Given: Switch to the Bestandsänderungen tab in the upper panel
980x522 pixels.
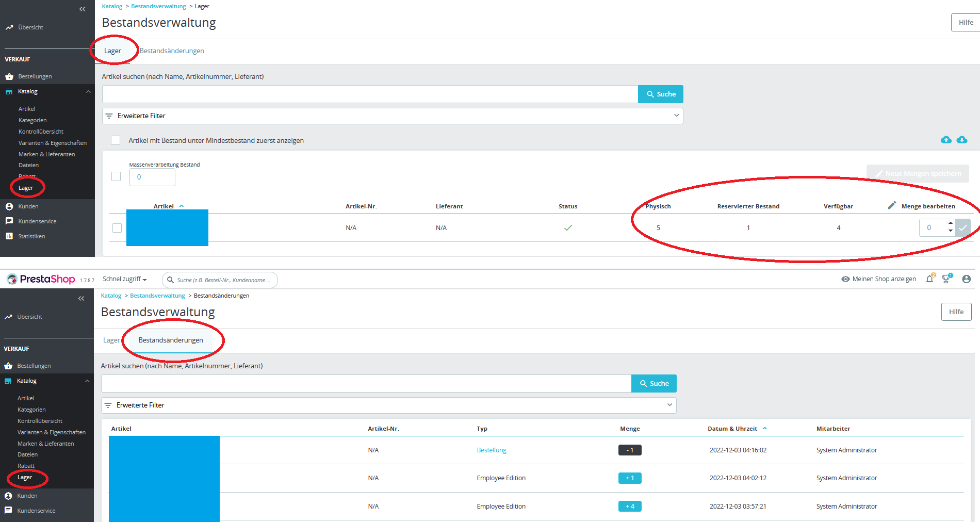Looking at the screenshot, I should [x=172, y=51].
